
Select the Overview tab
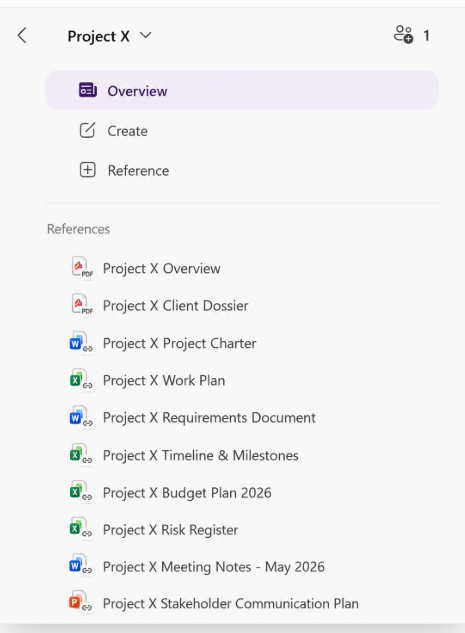coord(242,90)
